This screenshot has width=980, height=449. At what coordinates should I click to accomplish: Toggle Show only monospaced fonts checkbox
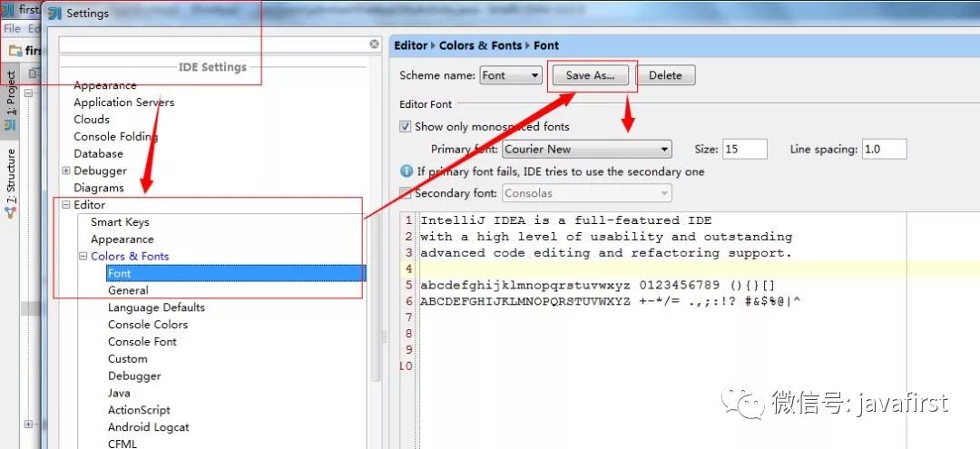click(405, 126)
